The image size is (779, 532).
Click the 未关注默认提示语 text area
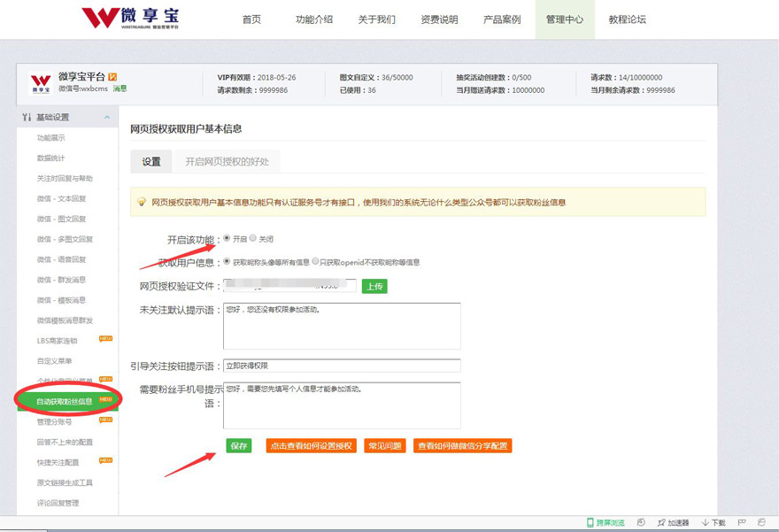pos(342,326)
